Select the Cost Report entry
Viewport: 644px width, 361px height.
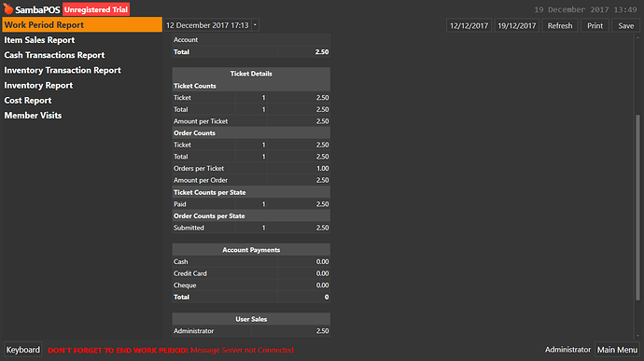[x=28, y=101]
